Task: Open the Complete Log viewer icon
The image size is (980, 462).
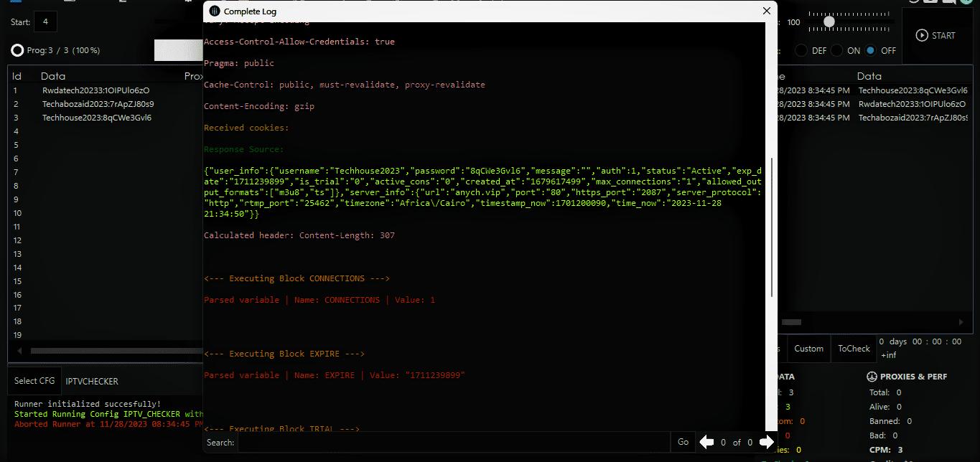Action: (x=213, y=11)
